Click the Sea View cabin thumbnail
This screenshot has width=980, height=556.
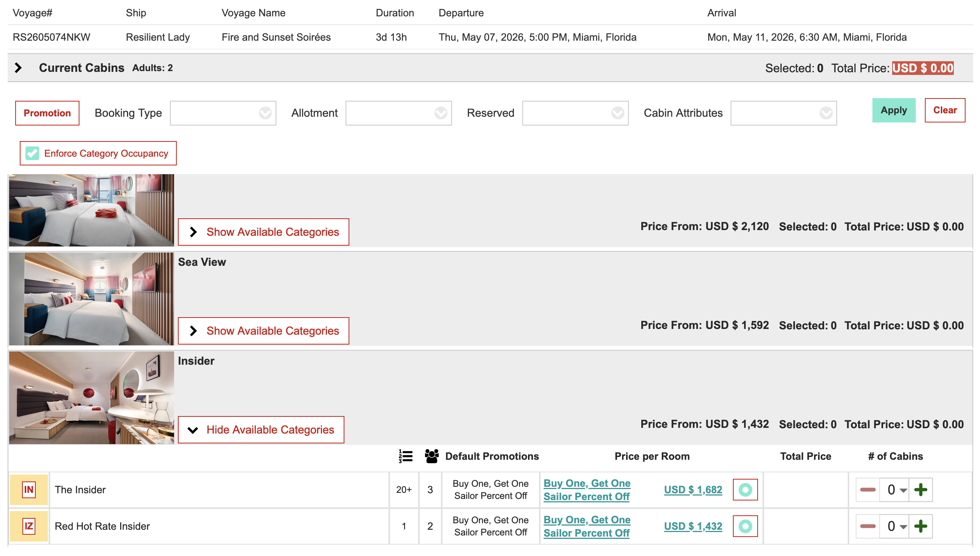point(92,299)
